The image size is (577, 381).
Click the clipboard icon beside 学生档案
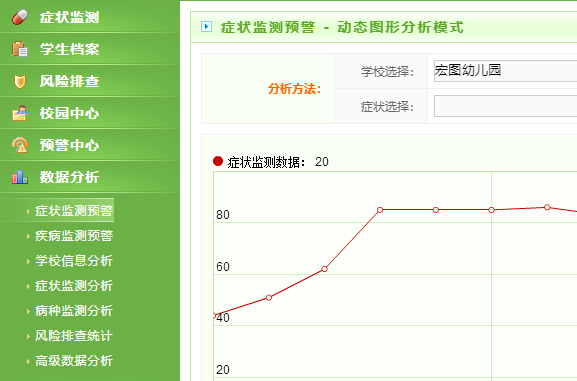point(20,49)
